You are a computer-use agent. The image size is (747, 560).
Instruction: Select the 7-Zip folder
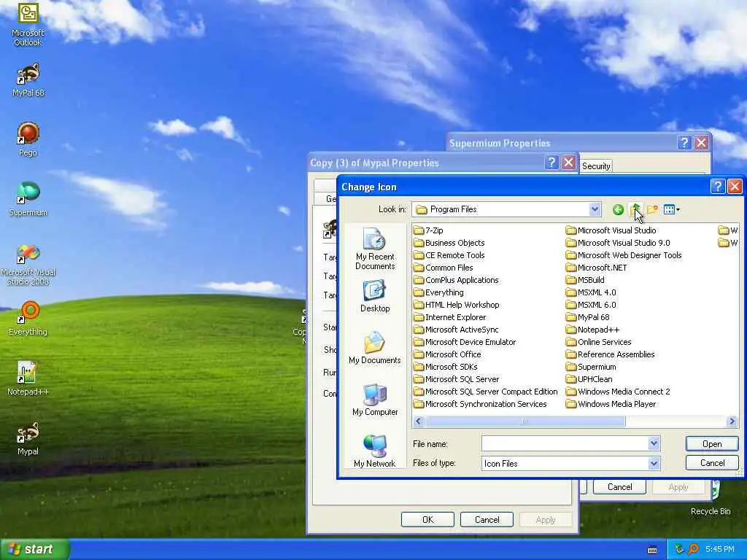click(x=428, y=230)
